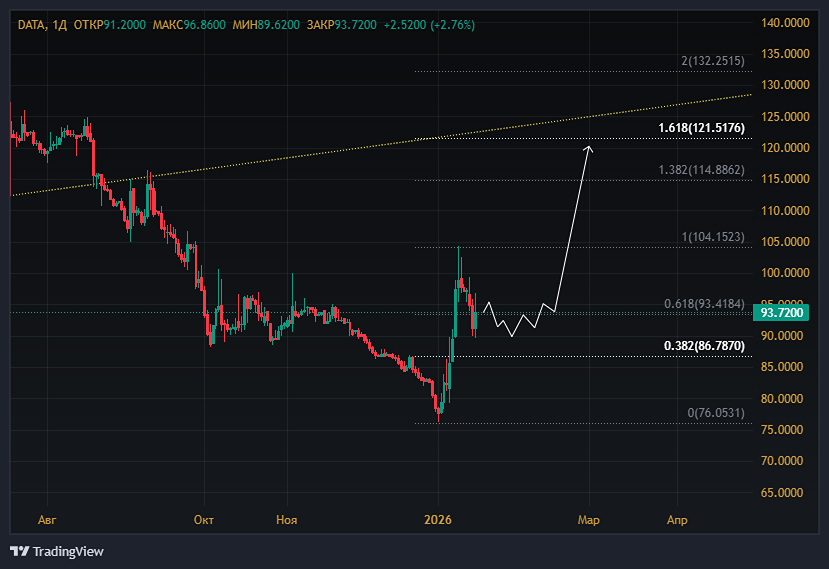Click the 105.0000 price axis label

click(x=785, y=242)
